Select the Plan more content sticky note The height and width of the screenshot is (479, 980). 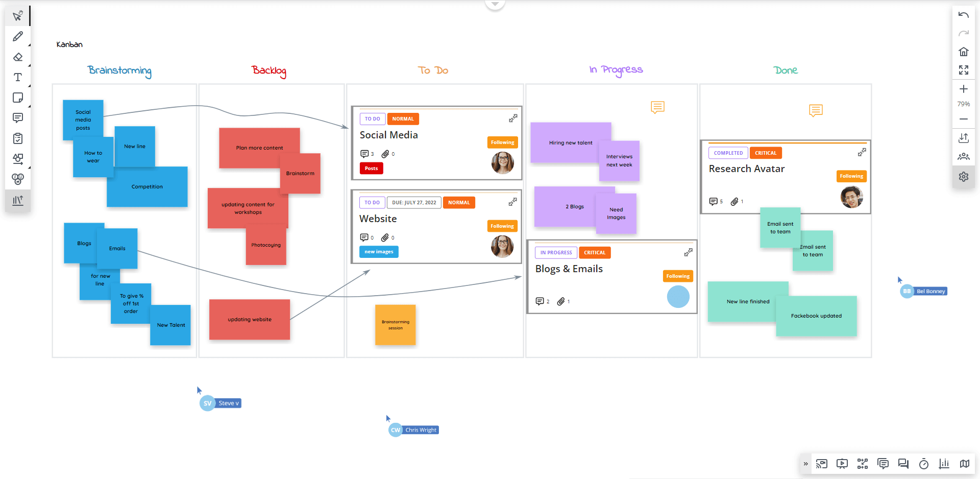[259, 148]
